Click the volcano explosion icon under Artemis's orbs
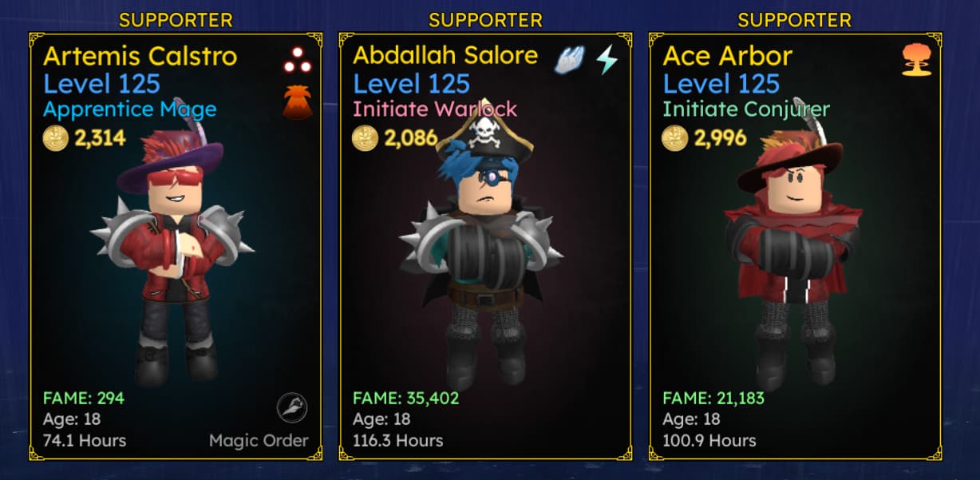The width and height of the screenshot is (980, 480). 298,103
